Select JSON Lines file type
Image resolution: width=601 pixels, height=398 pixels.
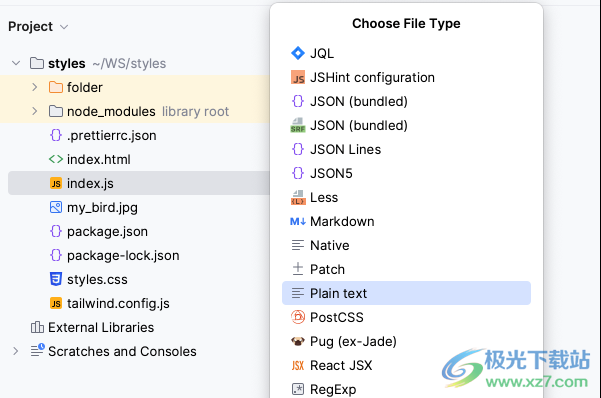point(406,149)
